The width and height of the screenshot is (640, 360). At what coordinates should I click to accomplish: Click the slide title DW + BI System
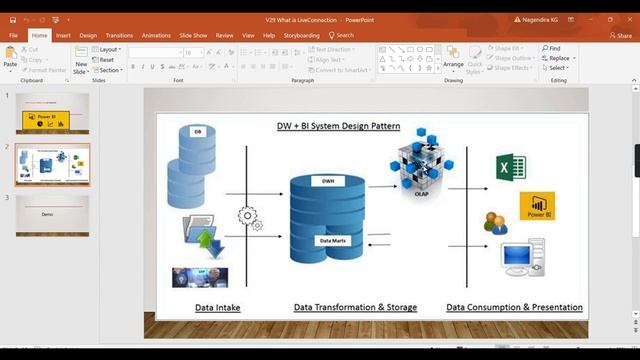[338, 126]
